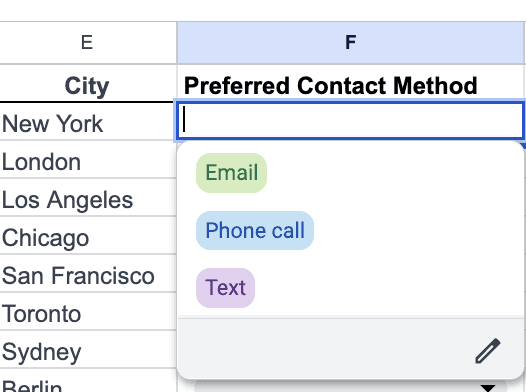The height and width of the screenshot is (392, 526).
Task: Select the Sydney cell
Action: point(87,349)
